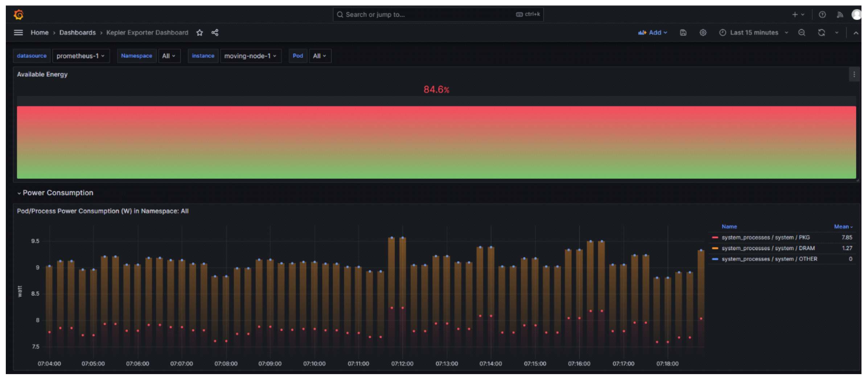Toggle system_processes / system / DRAM series

click(x=768, y=248)
